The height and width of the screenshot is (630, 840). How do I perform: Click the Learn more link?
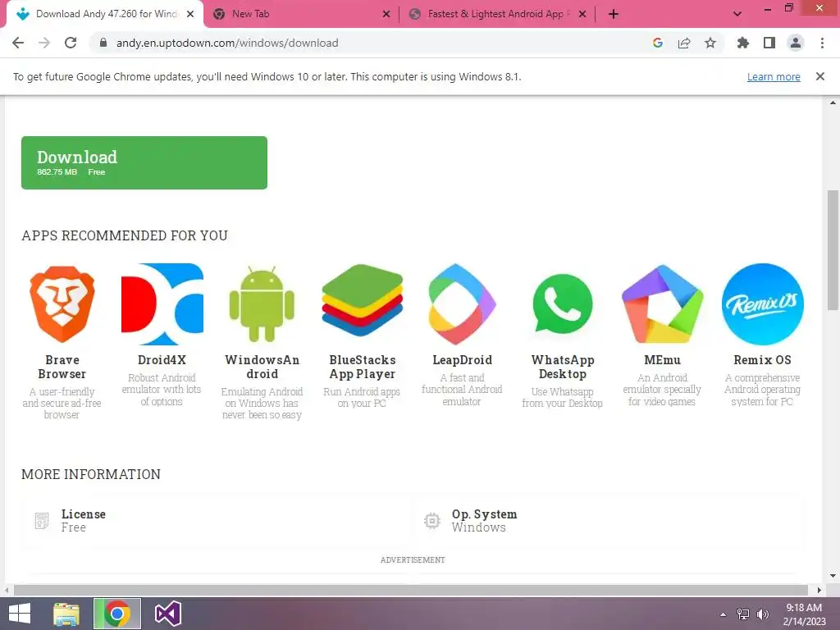[x=774, y=76]
